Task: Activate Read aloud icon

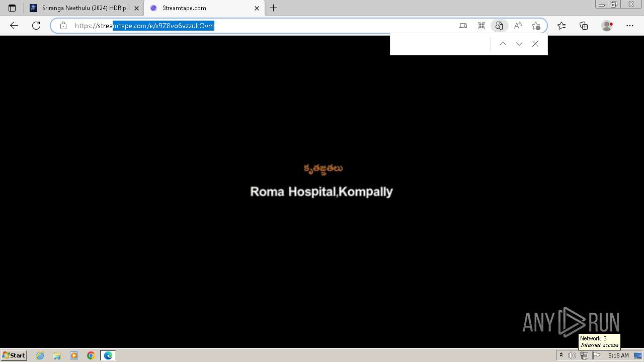Action: (518, 26)
